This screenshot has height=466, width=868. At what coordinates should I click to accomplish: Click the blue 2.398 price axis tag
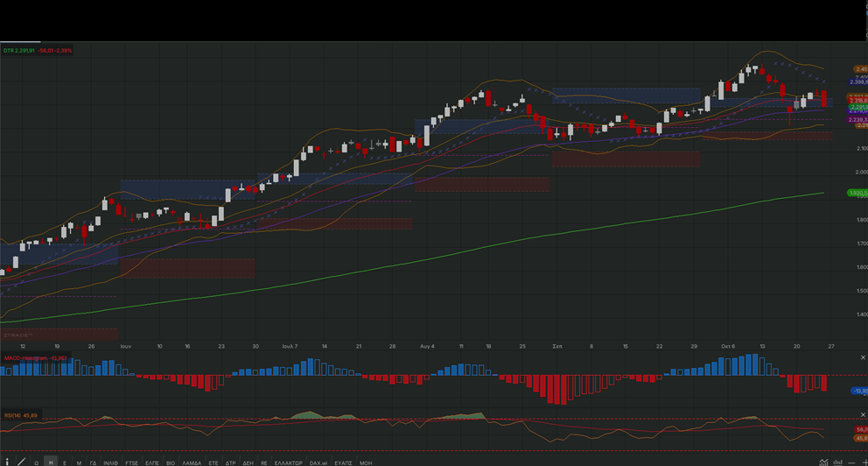point(858,82)
